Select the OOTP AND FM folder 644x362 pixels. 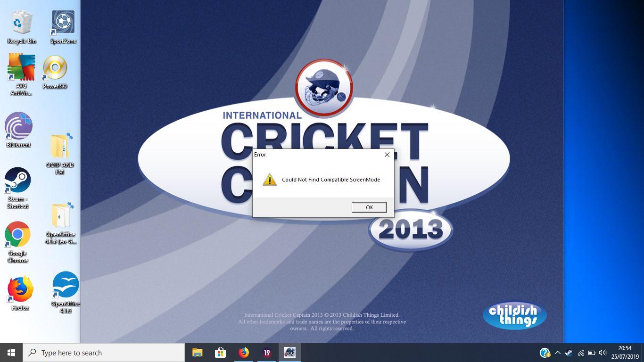point(60,154)
